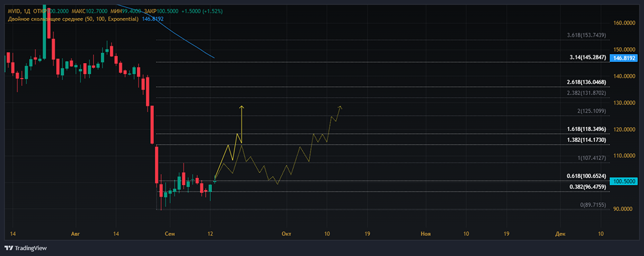Click the Окт label on the time axis

287,234
